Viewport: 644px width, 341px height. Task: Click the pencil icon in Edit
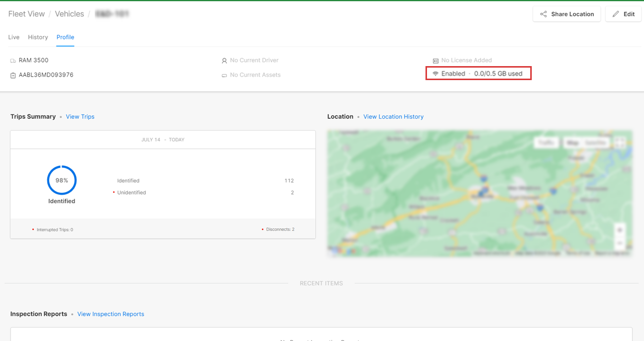(x=616, y=14)
